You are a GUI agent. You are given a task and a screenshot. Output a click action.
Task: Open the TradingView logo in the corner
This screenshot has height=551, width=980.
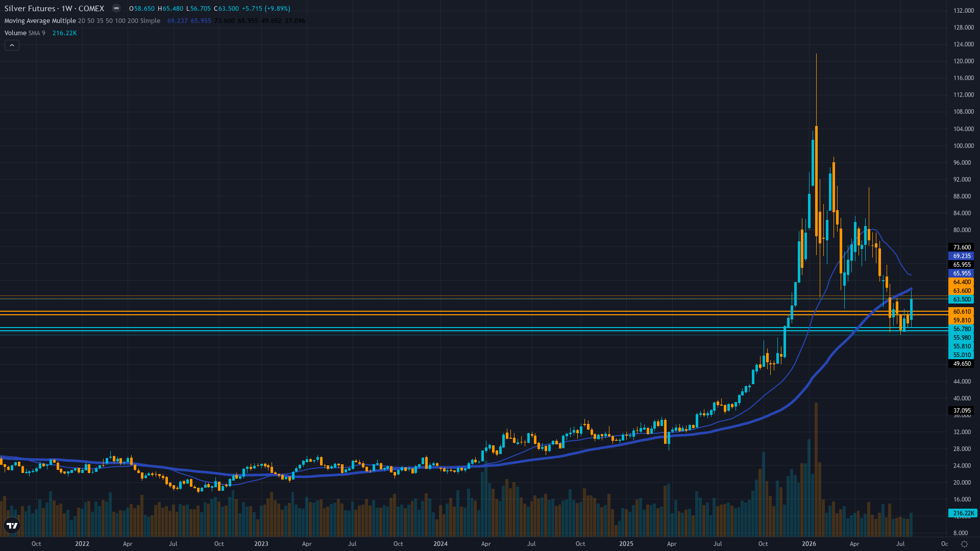coord(12,525)
